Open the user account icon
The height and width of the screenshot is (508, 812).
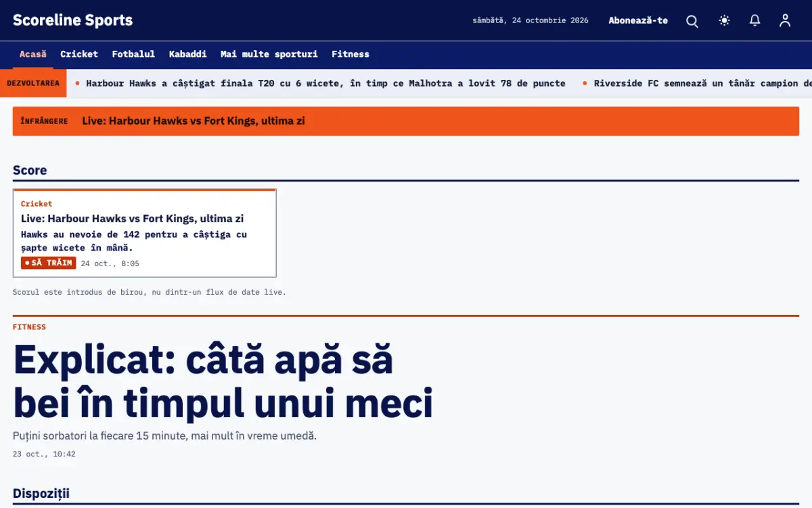785,20
